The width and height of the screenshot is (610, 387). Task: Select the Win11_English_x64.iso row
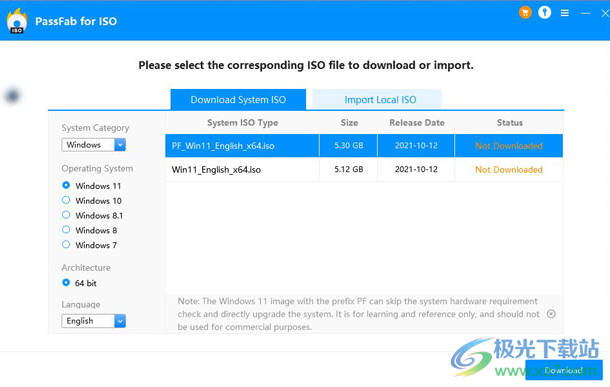[x=364, y=169]
